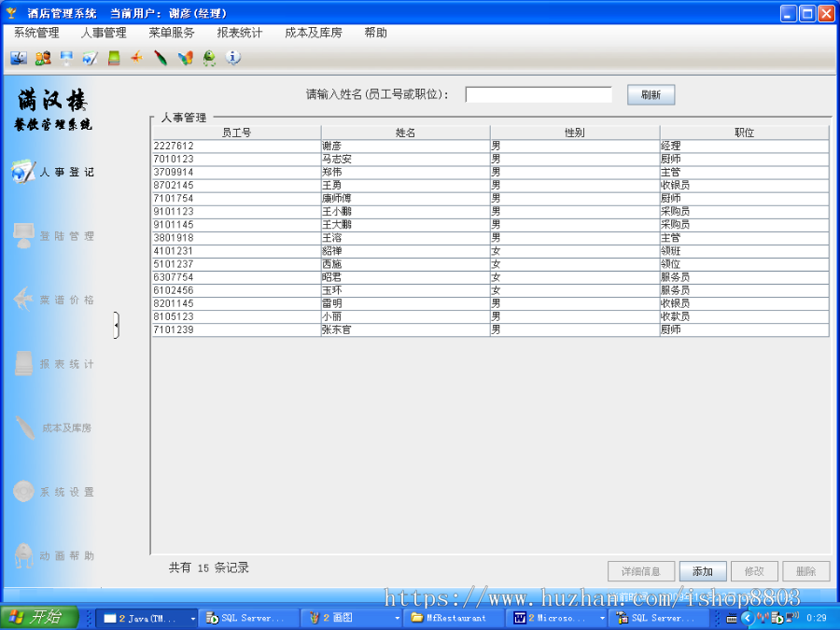The height and width of the screenshot is (630, 840).
Task: Open the SQL Server window from the taskbar
Action: [x=247, y=617]
